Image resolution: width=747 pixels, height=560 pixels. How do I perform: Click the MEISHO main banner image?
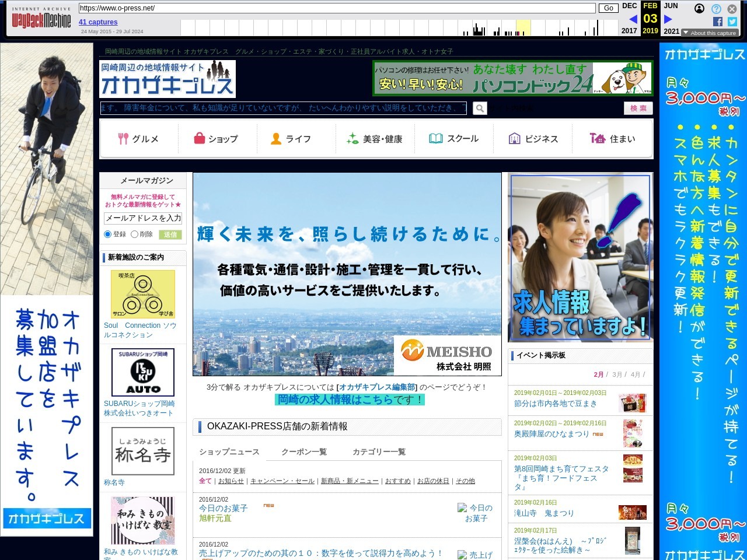347,274
